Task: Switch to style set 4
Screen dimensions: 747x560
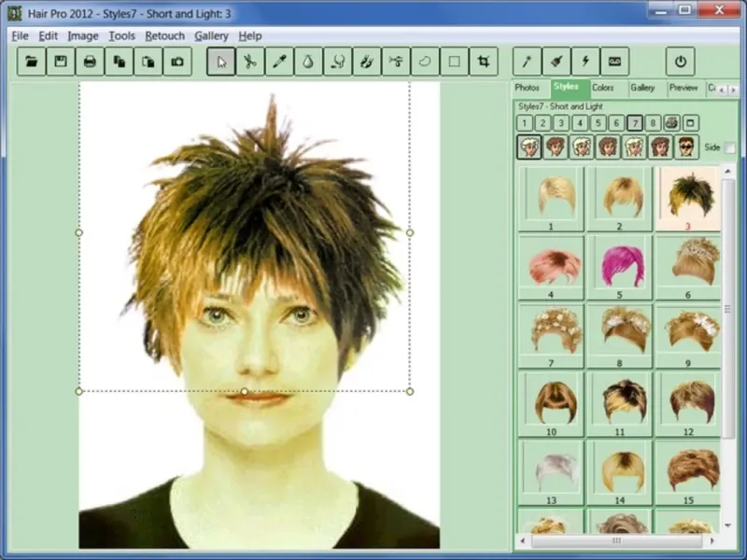Action: [x=580, y=123]
